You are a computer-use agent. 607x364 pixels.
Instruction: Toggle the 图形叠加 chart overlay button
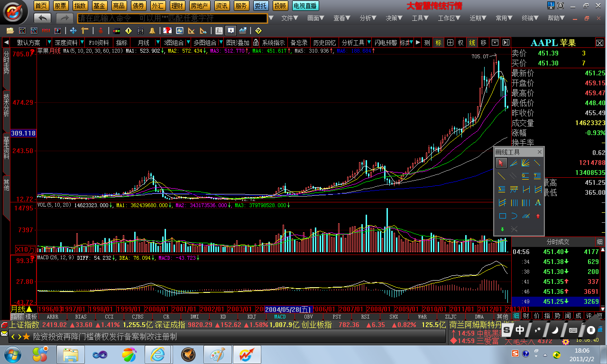pos(237,42)
